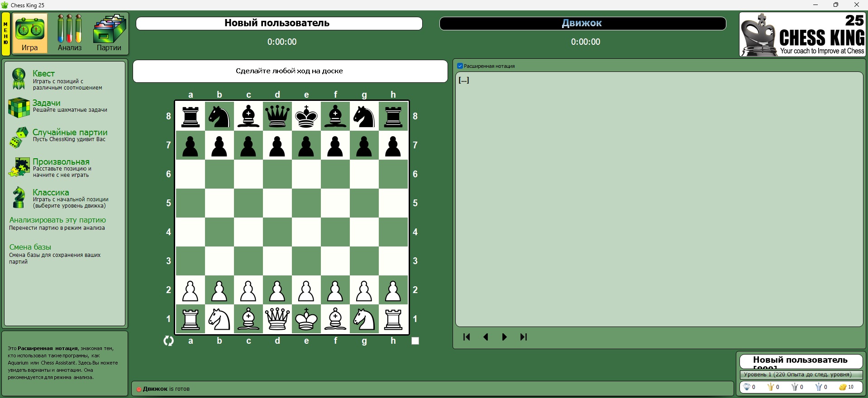
Task: Select the Игра mode icon
Action: (x=30, y=33)
